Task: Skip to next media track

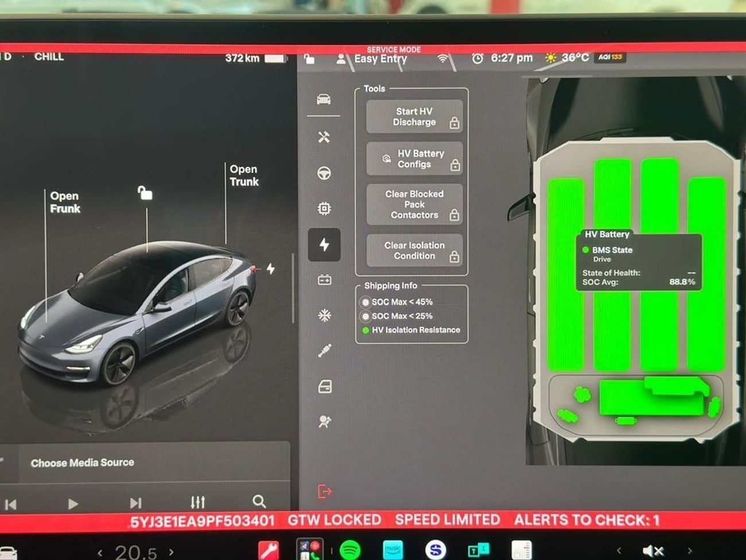Action: [x=135, y=503]
